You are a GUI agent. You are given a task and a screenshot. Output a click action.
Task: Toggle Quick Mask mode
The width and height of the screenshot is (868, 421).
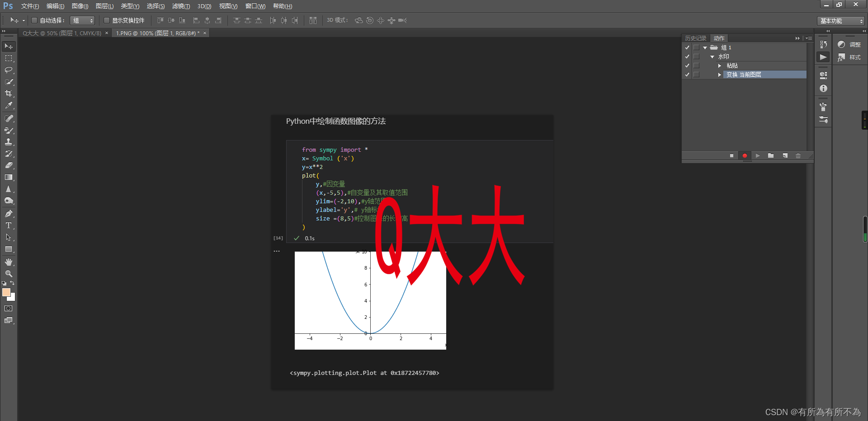9,309
